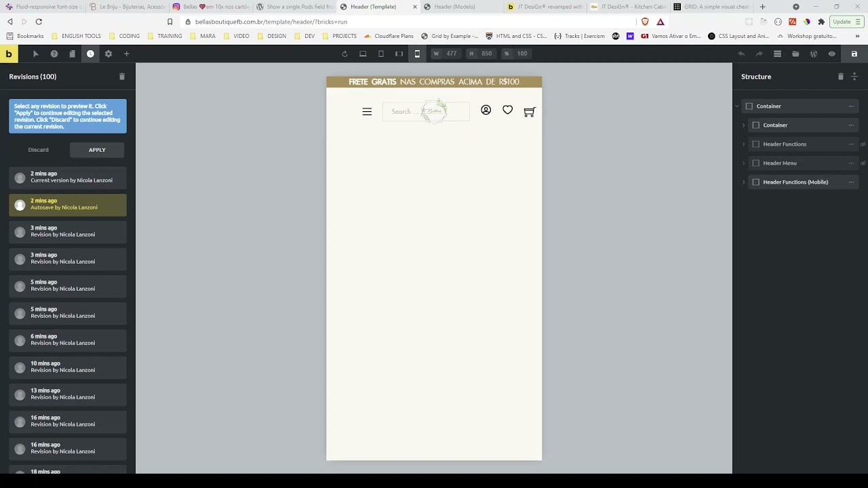This screenshot has width=868, height=488.
Task: Toggle hidden eye icon on Header Menu row
Action: (863, 163)
